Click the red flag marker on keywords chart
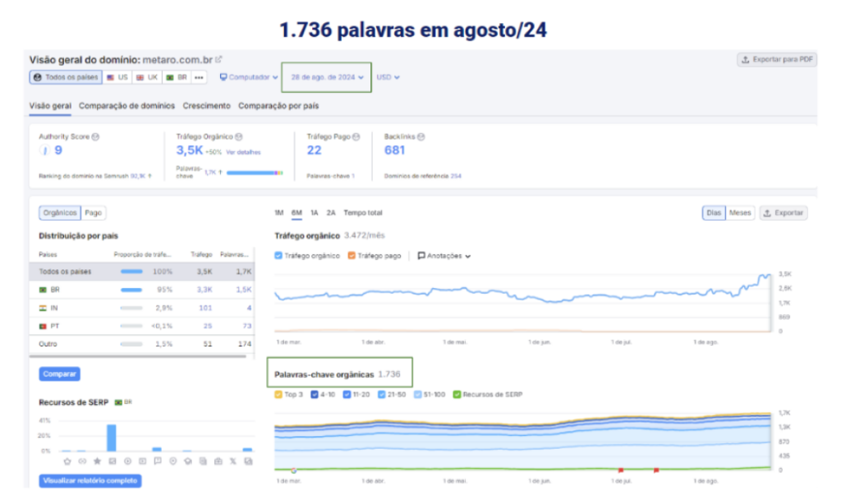Viewport: 841px width, 504px height. pyautogui.click(x=621, y=470)
